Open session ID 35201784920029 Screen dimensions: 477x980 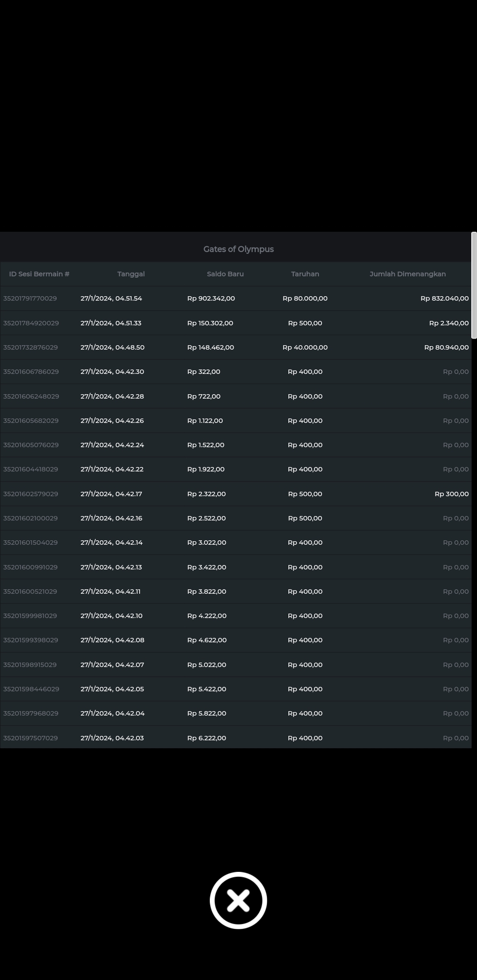[31, 323]
